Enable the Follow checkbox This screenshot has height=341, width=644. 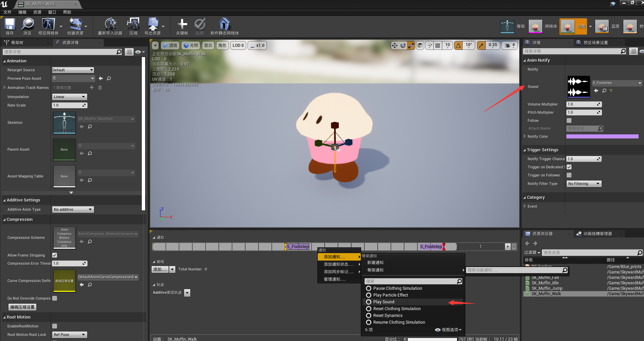(569, 120)
